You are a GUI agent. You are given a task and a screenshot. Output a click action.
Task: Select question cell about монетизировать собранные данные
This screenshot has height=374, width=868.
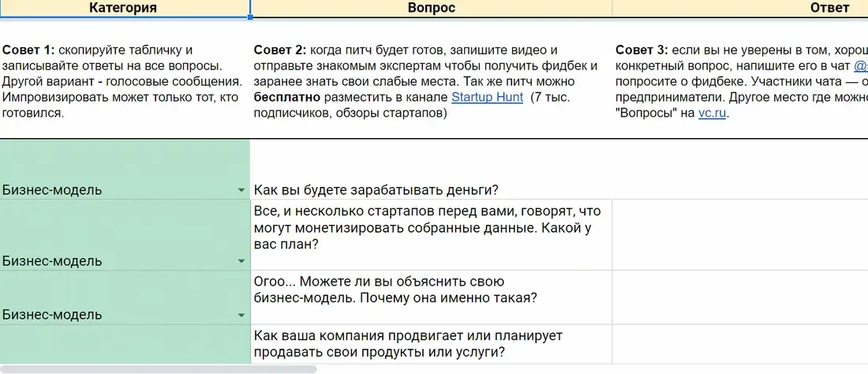[431, 235]
